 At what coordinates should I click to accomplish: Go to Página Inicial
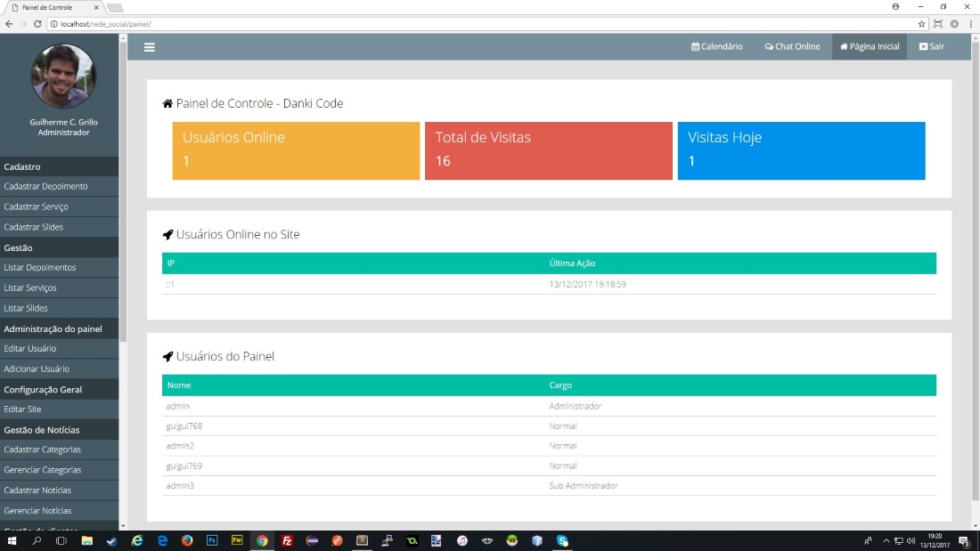pos(870,47)
